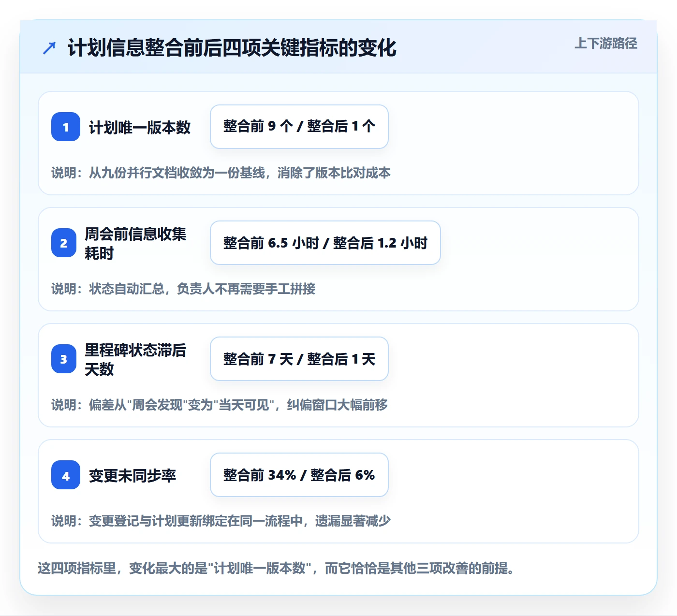
Task: Click the metric name 变更未同步率
Action: coord(132,475)
